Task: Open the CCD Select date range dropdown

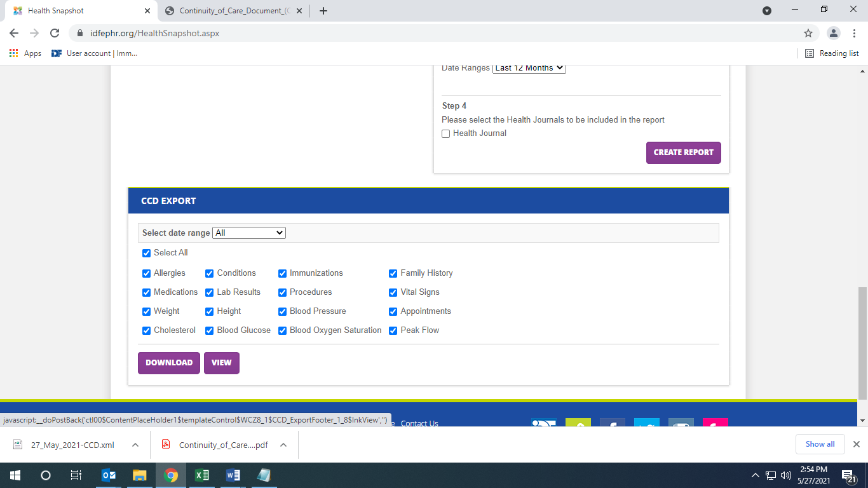Action: [249, 233]
